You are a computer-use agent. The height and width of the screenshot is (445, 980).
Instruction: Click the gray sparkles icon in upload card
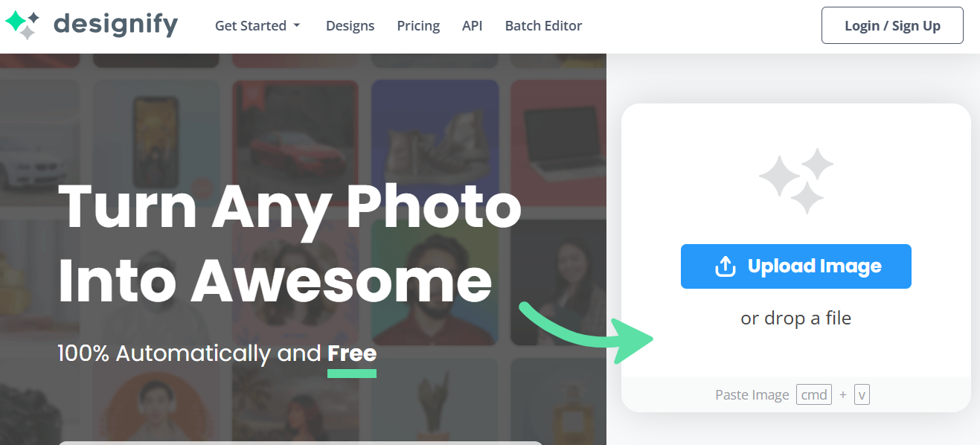pyautogui.click(x=795, y=181)
